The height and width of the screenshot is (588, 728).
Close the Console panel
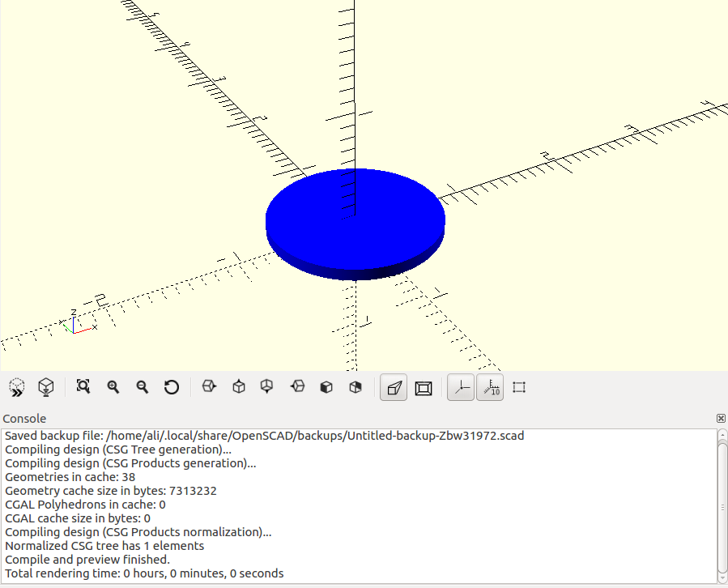(x=721, y=419)
